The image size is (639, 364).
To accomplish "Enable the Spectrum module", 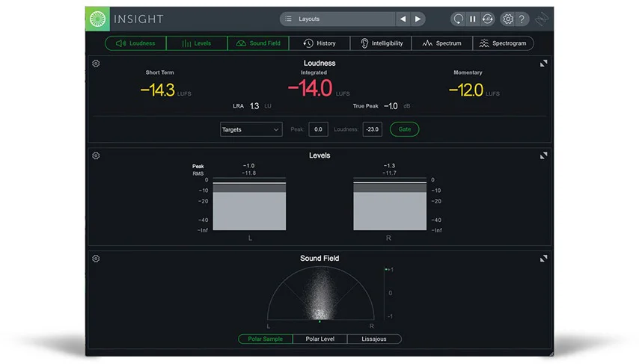I will coord(442,43).
